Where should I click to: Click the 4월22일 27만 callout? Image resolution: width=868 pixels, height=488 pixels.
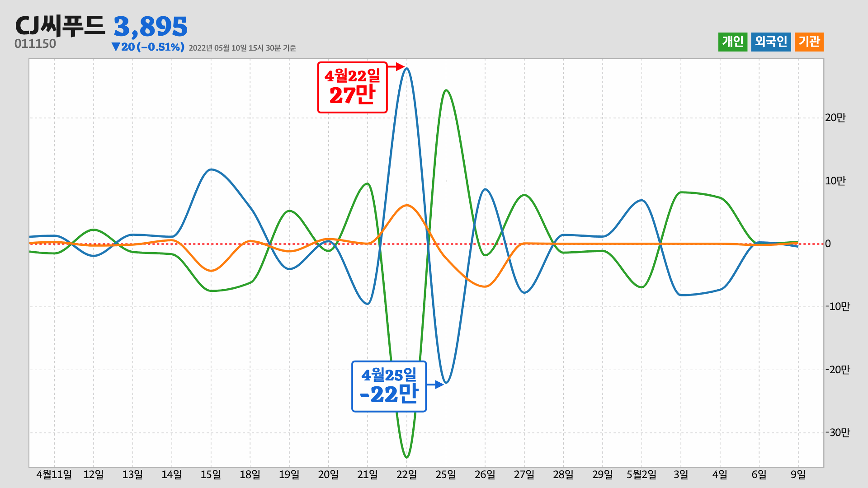[x=352, y=87]
